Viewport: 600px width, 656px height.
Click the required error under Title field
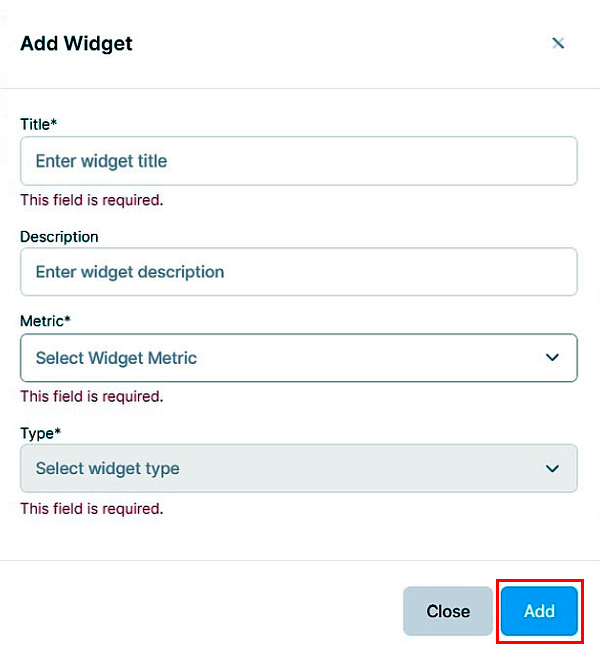[x=91, y=200]
